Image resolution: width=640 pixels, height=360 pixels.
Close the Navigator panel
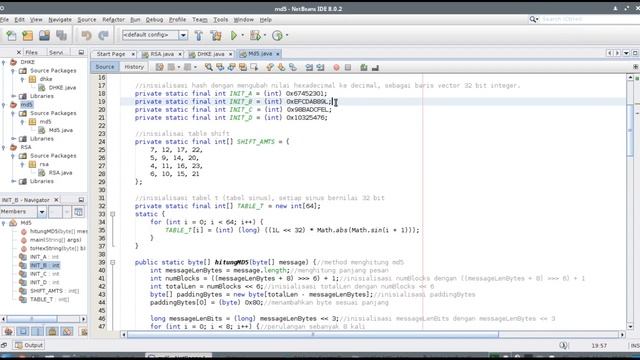(x=56, y=200)
